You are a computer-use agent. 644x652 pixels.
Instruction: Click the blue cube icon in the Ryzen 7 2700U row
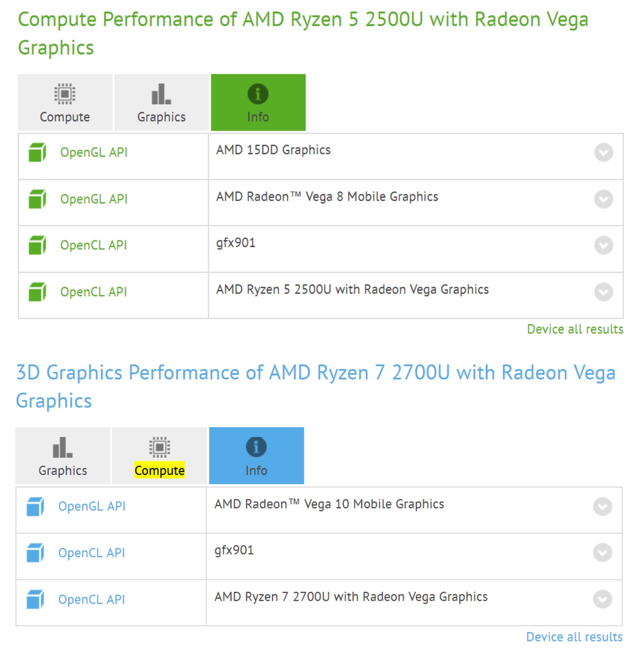pyautogui.click(x=36, y=599)
